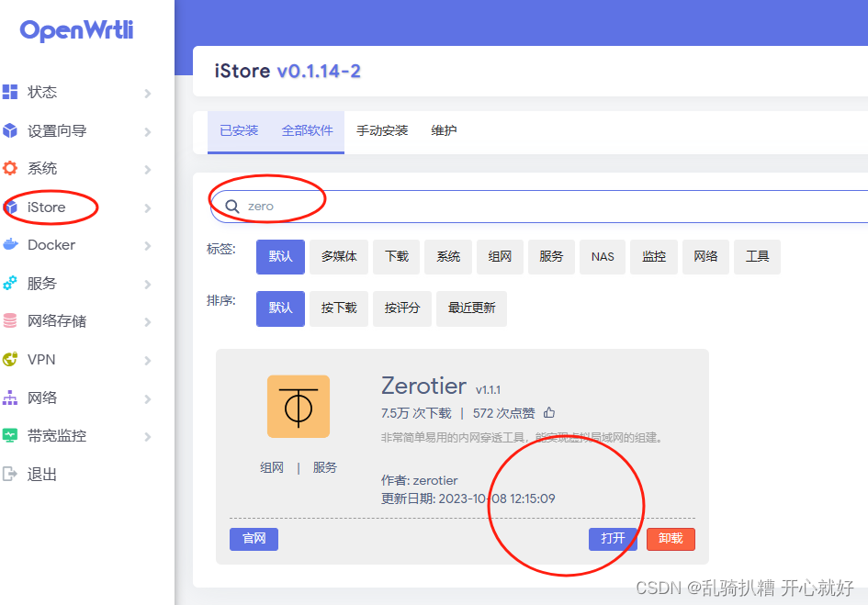Viewport: 868px width, 605px height.
Task: Filter by the 多媒体 tag
Action: click(339, 256)
